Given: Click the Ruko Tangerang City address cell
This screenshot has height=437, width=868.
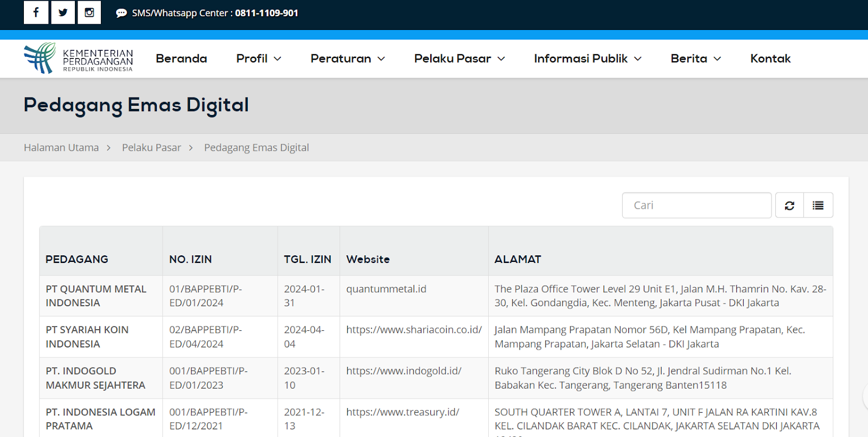Looking at the screenshot, I should 661,378.
